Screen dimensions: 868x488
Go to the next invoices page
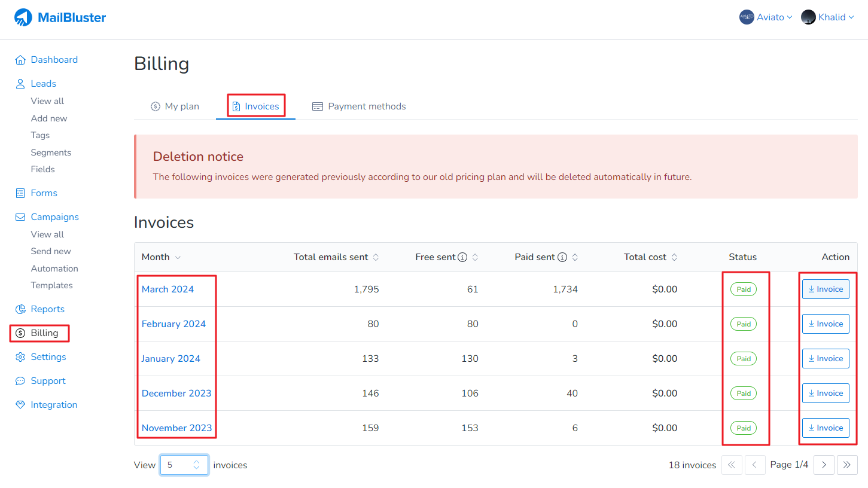coord(824,465)
